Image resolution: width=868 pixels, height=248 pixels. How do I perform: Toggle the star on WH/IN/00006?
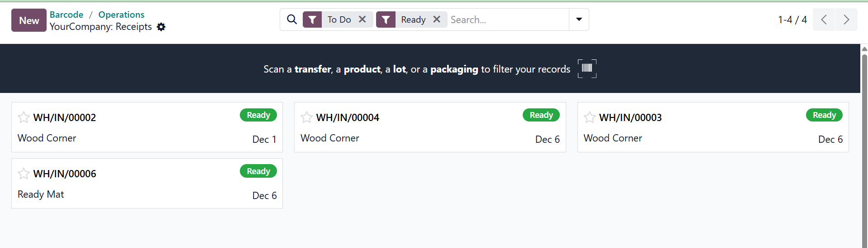[24, 174]
